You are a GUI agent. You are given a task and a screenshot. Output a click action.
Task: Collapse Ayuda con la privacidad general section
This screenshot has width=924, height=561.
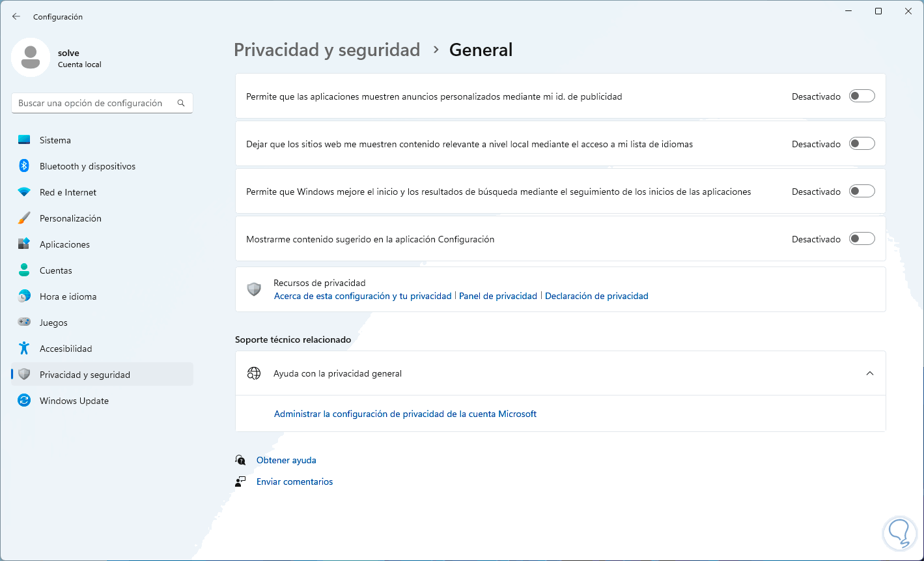point(869,373)
